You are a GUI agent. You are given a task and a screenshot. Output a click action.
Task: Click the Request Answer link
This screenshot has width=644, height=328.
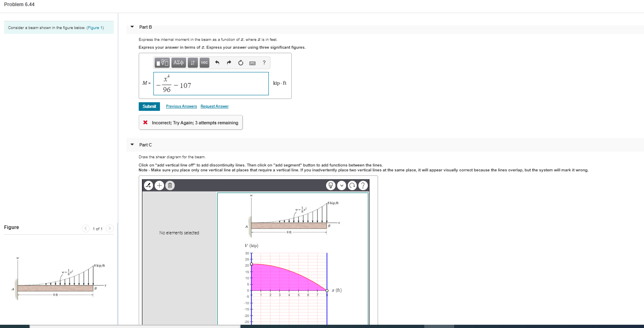[214, 106]
